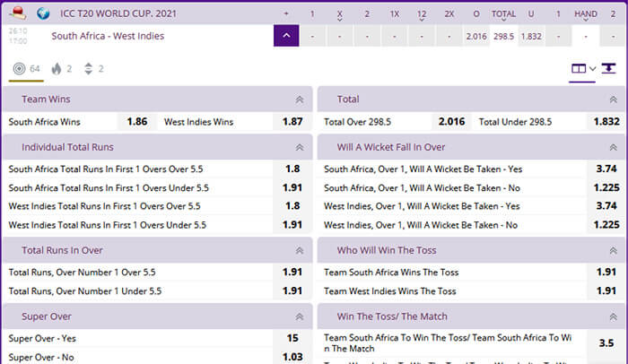This screenshot has width=628, height=364.
Task: Click header row Under odds 1.832
Action: click(531, 36)
